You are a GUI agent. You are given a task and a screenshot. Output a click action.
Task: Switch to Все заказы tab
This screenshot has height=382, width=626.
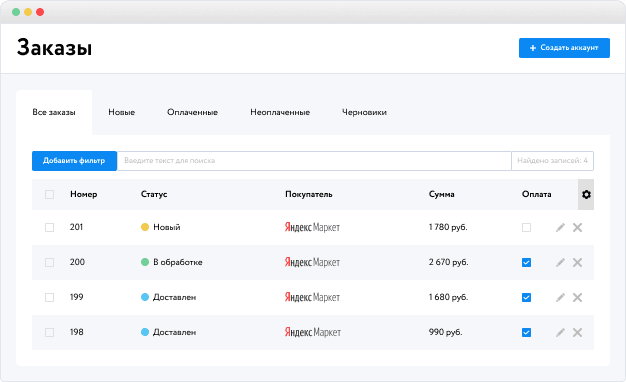54,112
